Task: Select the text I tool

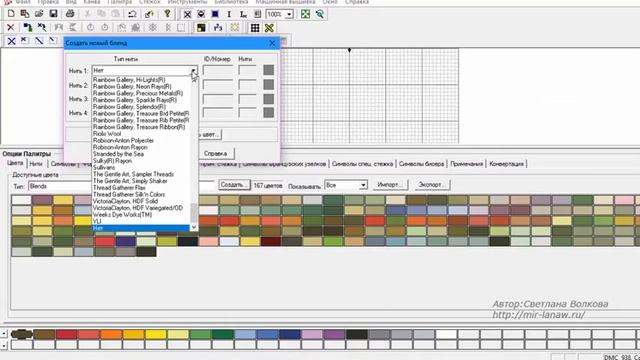Action: 229,14
